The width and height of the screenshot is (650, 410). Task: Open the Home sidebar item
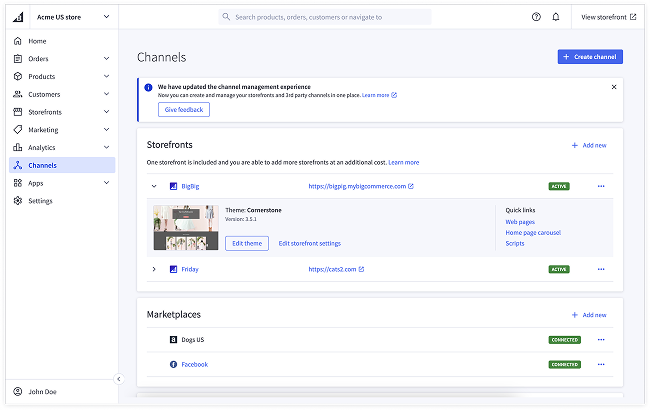pos(37,41)
